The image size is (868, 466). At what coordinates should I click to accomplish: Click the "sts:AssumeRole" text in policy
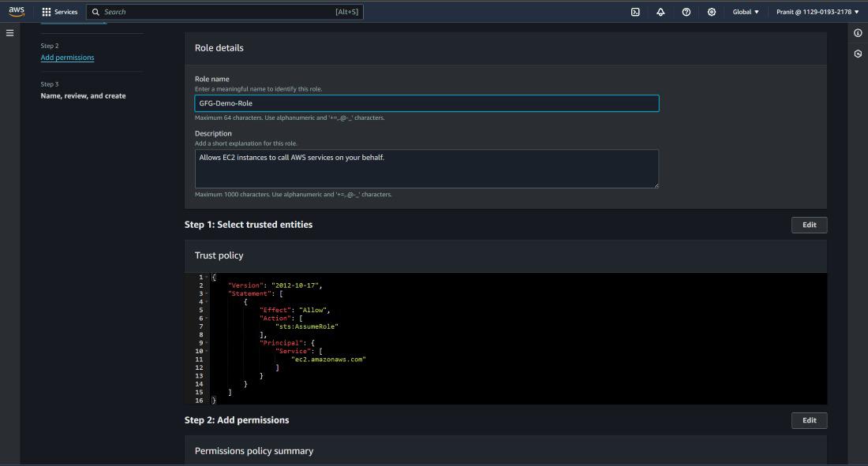coord(307,326)
